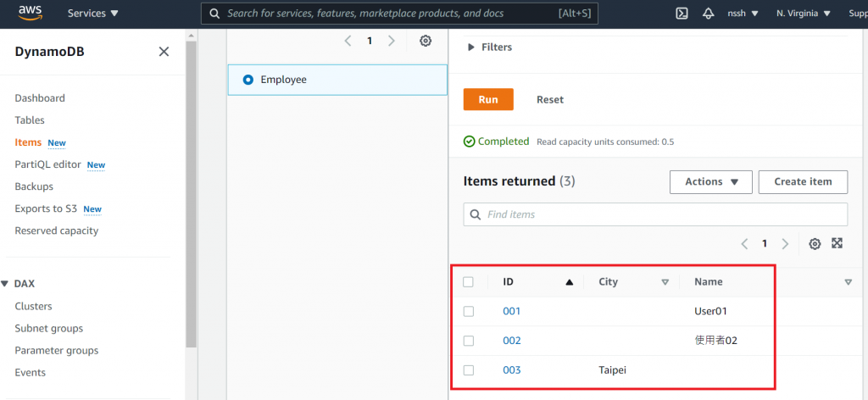
Task: Click the search magnifier in Find items
Action: pos(475,214)
